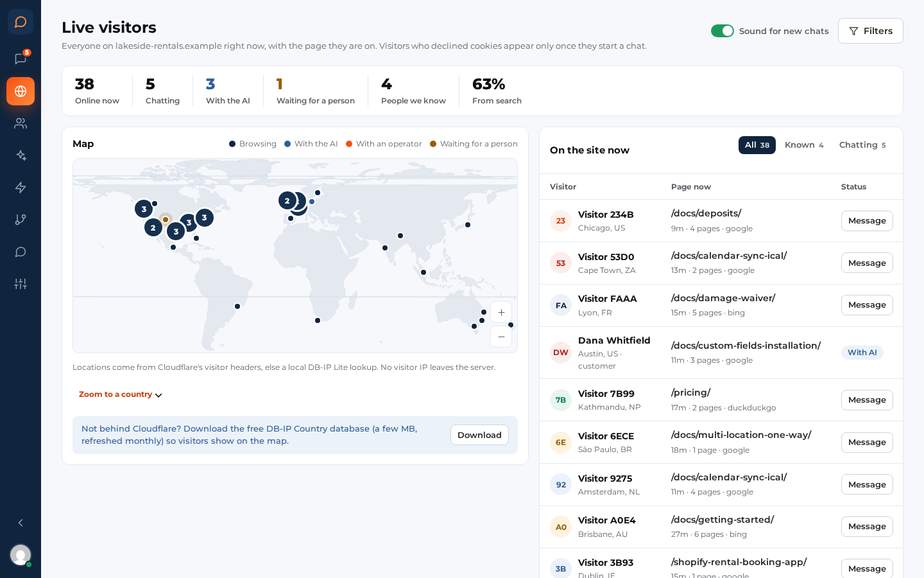Zoom out the map with minus button

click(x=501, y=337)
